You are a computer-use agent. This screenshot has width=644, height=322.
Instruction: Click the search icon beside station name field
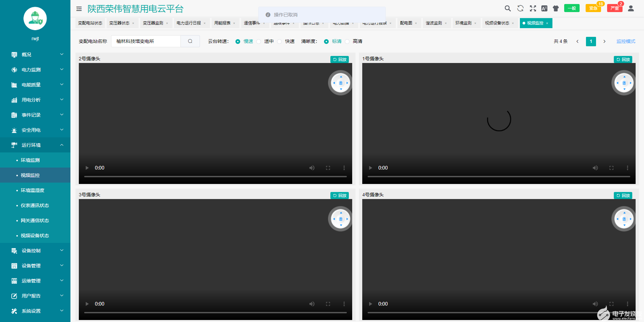[x=190, y=41]
